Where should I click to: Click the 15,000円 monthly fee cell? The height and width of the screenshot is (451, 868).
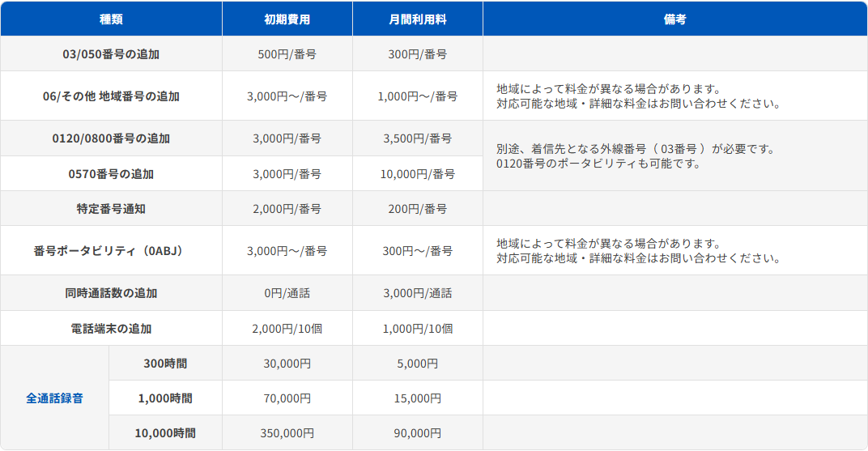417,398
